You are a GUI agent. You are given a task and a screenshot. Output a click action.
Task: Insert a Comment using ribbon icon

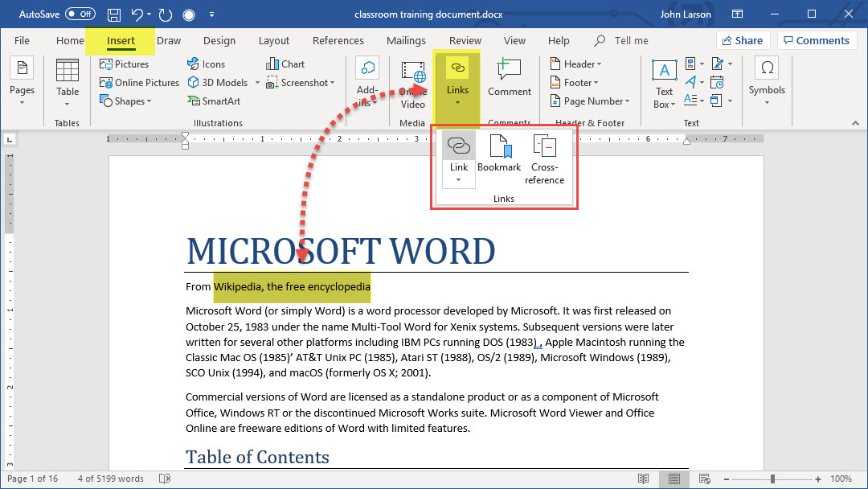[x=509, y=71]
